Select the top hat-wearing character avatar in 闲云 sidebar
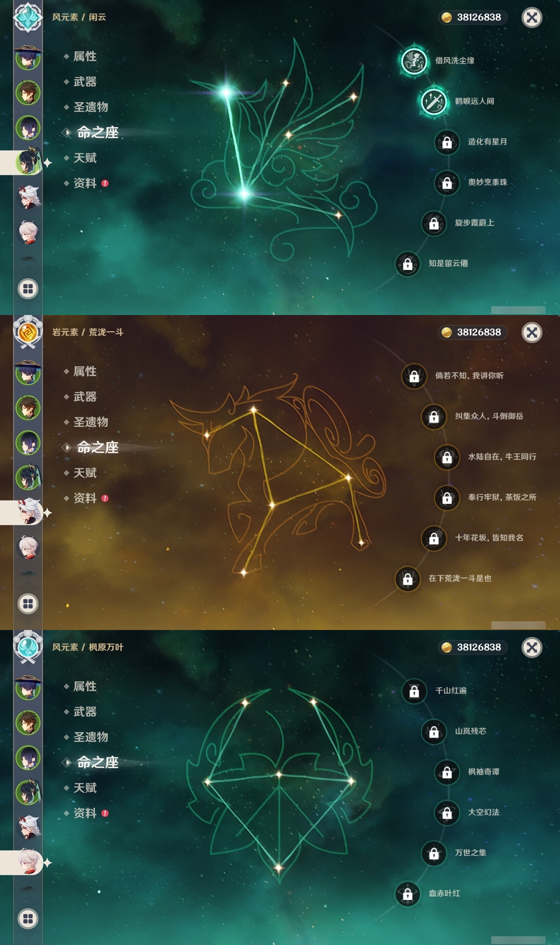The width and height of the screenshot is (560, 945). tap(28, 57)
